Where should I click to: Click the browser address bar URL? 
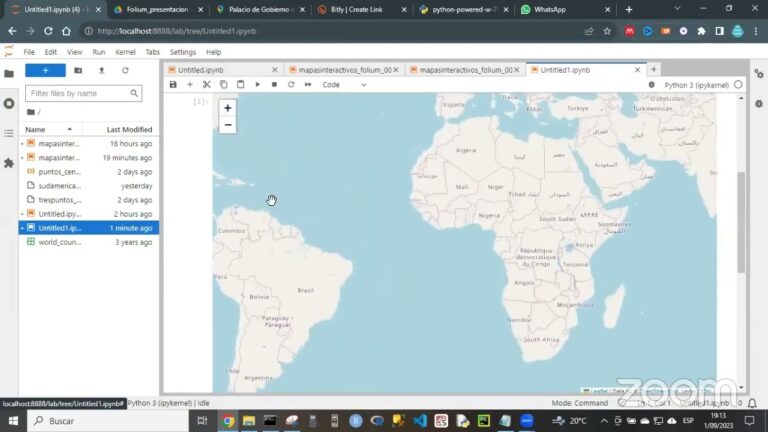point(177,31)
